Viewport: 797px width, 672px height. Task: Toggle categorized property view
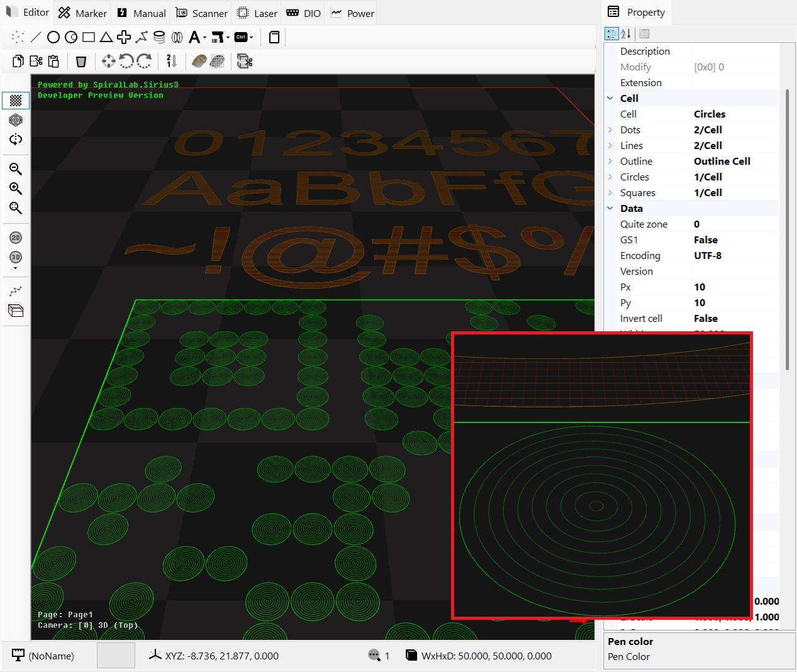point(611,34)
